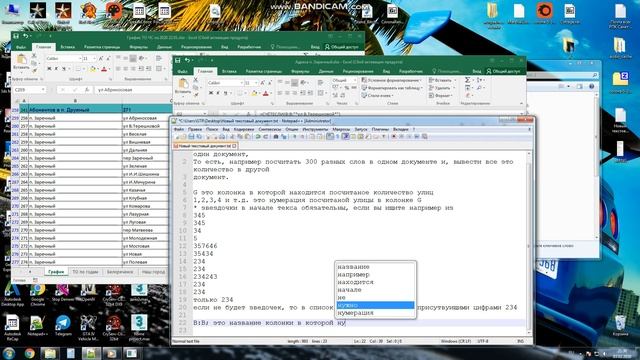This screenshot has width=640, height=360.
Task: Open Плагины menu in Notepad++
Action: pos(380,129)
